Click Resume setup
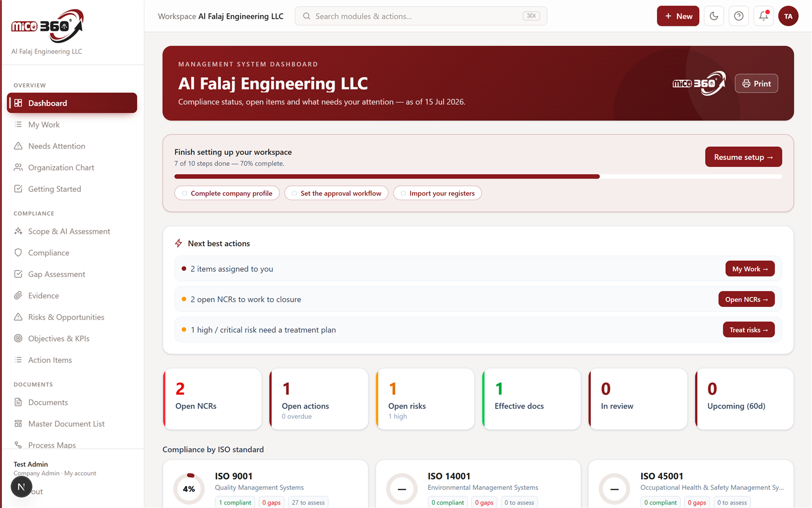Image resolution: width=812 pixels, height=508 pixels. pyautogui.click(x=743, y=157)
